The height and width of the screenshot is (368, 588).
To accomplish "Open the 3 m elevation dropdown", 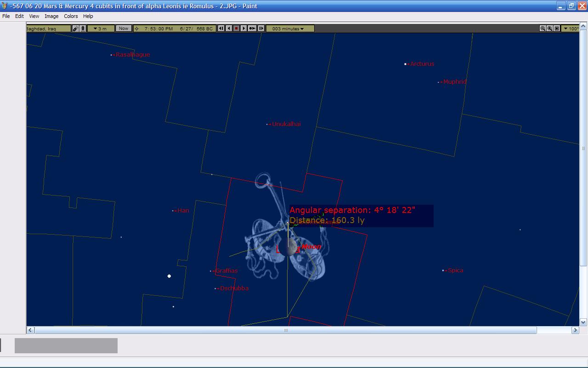I will pyautogui.click(x=101, y=29).
